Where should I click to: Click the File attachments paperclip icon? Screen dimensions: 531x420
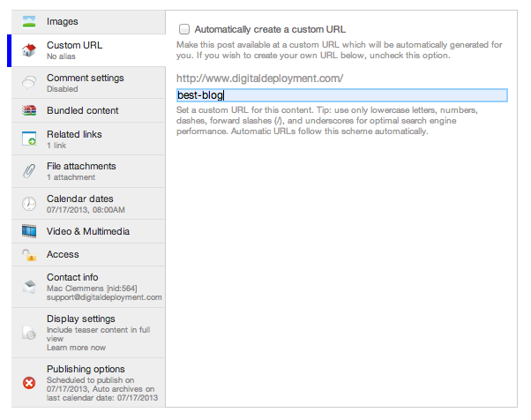tap(29, 171)
